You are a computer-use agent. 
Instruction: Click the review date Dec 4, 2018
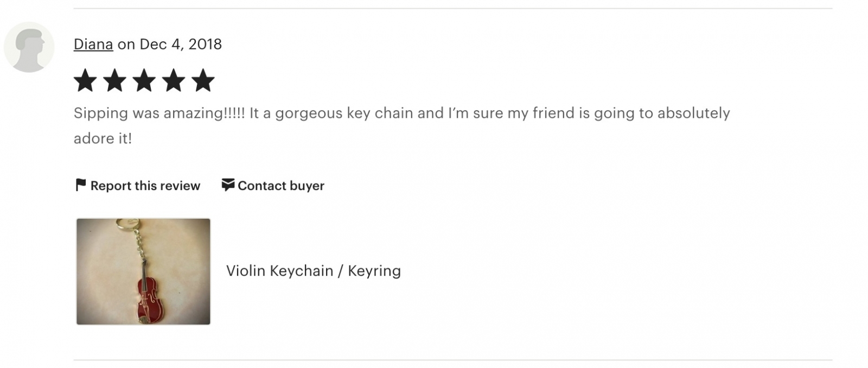point(181,44)
